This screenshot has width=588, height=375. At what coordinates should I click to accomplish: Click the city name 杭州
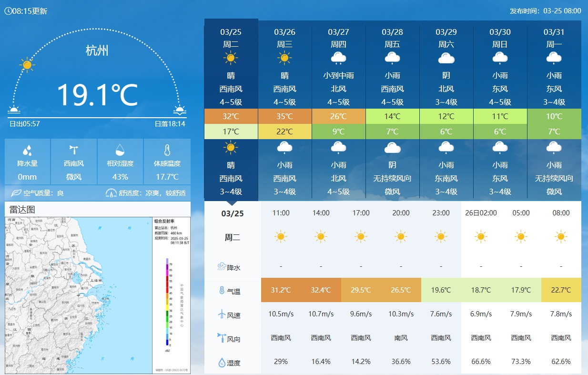[97, 51]
